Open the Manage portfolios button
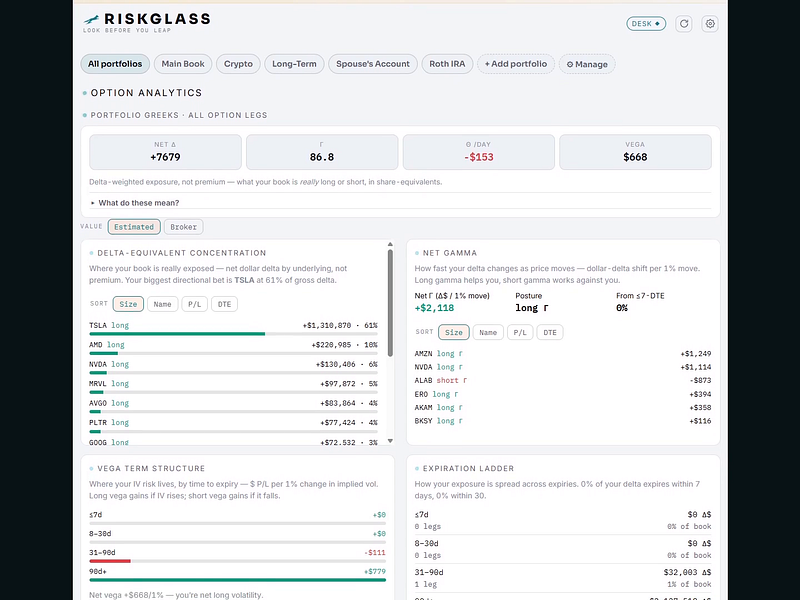The width and height of the screenshot is (800, 600). click(x=587, y=64)
